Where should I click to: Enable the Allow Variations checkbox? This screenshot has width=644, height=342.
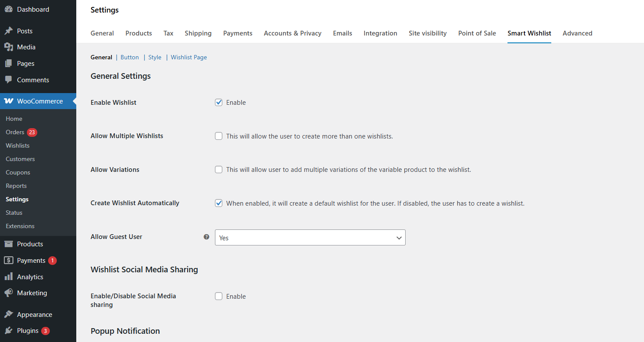(219, 170)
